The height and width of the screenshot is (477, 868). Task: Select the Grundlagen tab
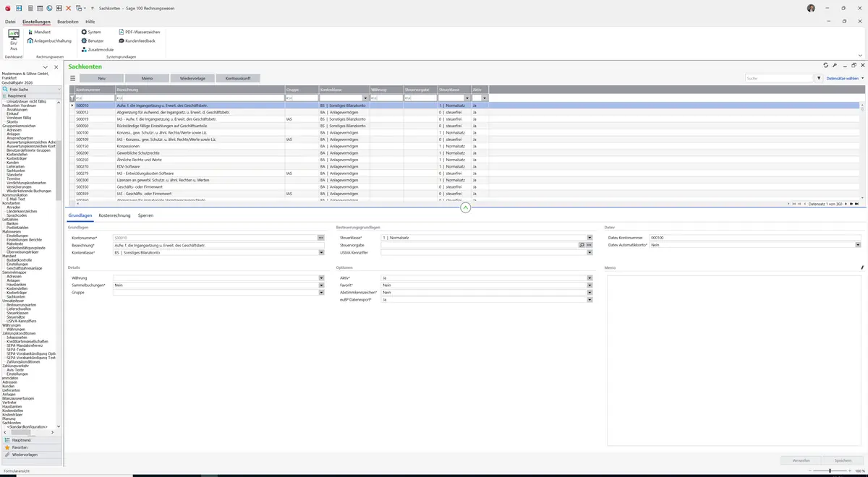tap(80, 215)
